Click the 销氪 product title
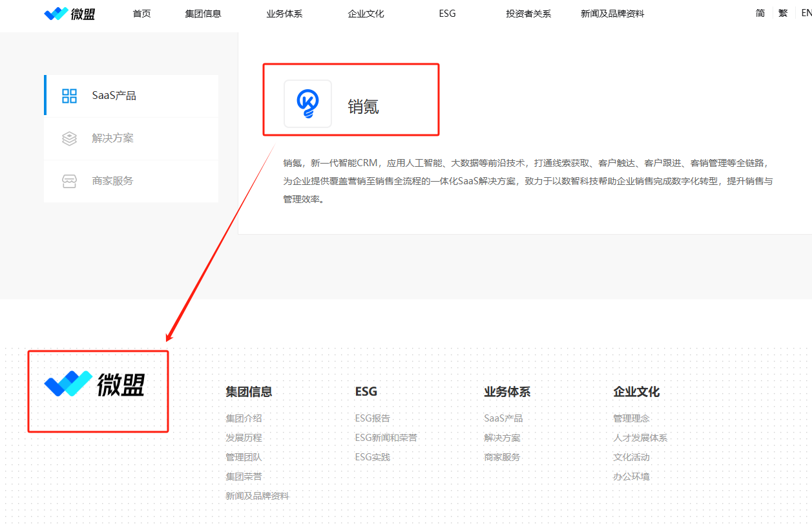Viewport: 812px width, 525px height. (363, 107)
